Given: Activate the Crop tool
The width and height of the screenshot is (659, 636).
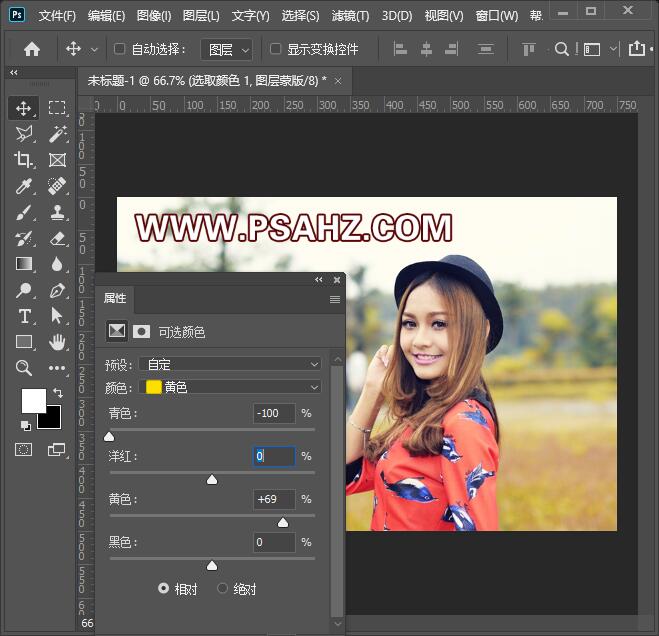Looking at the screenshot, I should click(24, 160).
